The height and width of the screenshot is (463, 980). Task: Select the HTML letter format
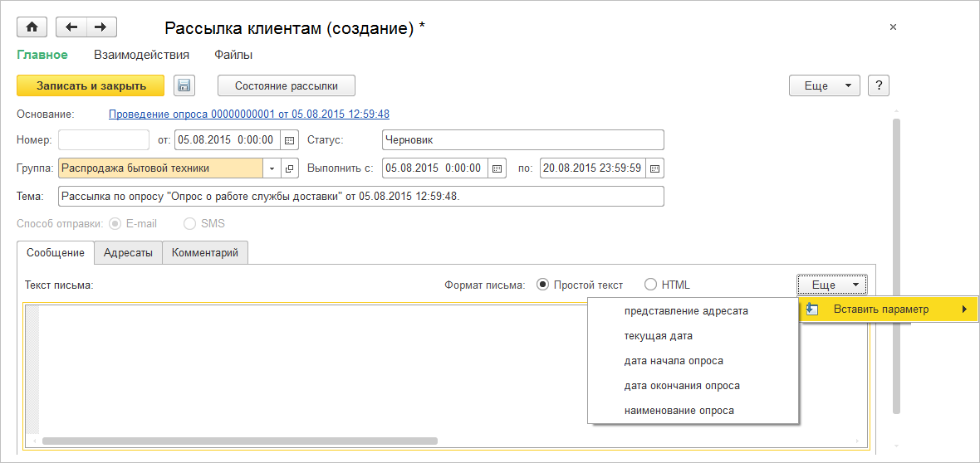click(650, 285)
